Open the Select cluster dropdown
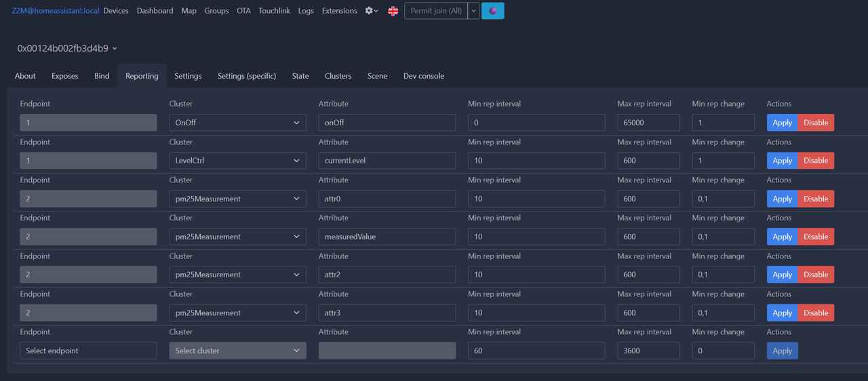This screenshot has width=868, height=381. pyautogui.click(x=237, y=350)
